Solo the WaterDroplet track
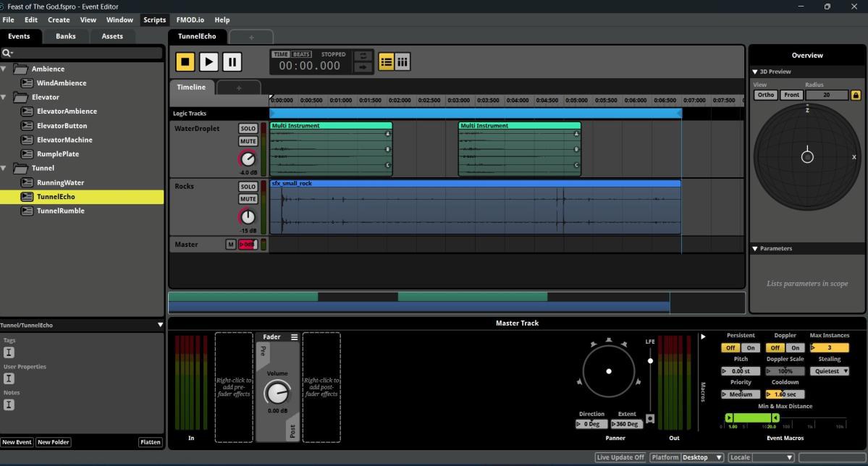This screenshot has height=466, width=868. pyautogui.click(x=248, y=128)
